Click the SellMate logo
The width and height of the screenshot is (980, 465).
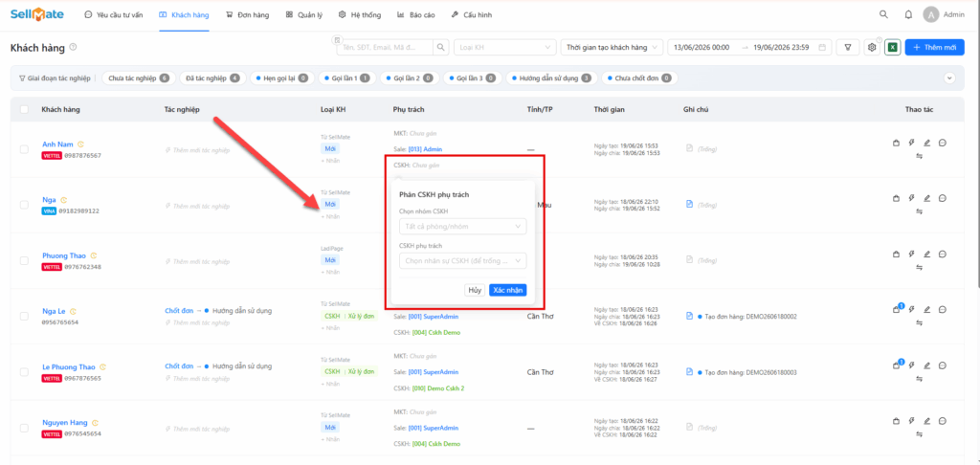37,14
